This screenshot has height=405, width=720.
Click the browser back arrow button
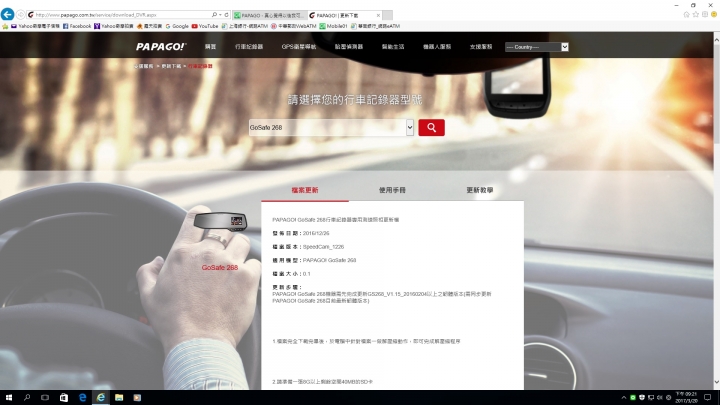(x=7, y=14)
